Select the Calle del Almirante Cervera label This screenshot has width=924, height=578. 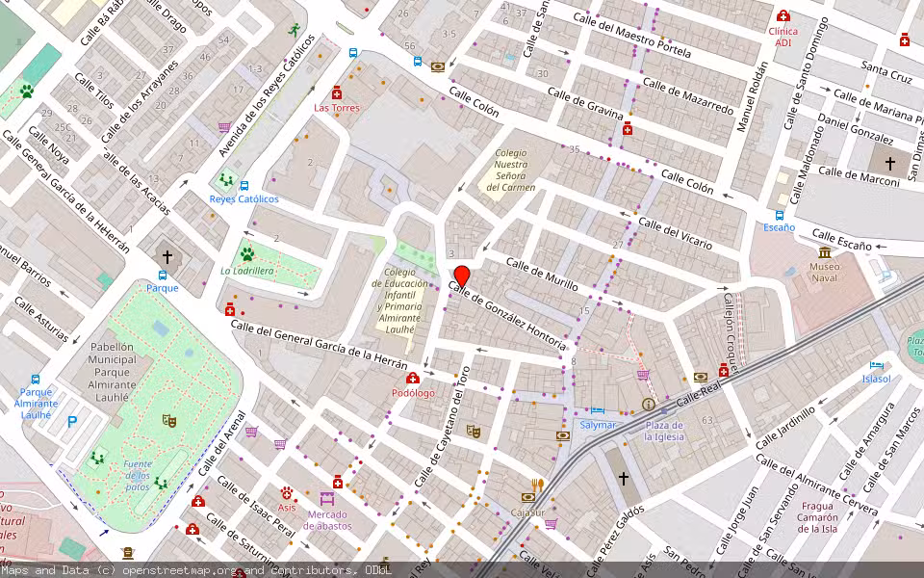point(817,485)
